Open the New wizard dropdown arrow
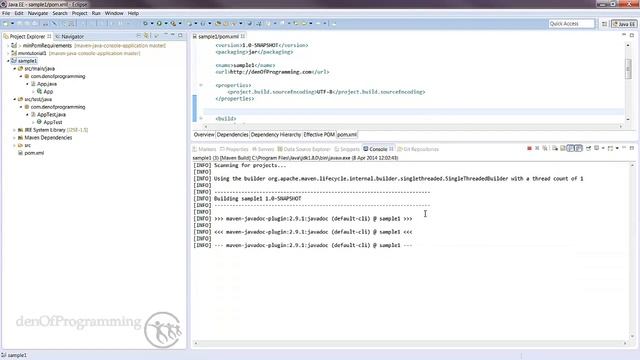The height and width of the screenshot is (360, 640). 13,23
